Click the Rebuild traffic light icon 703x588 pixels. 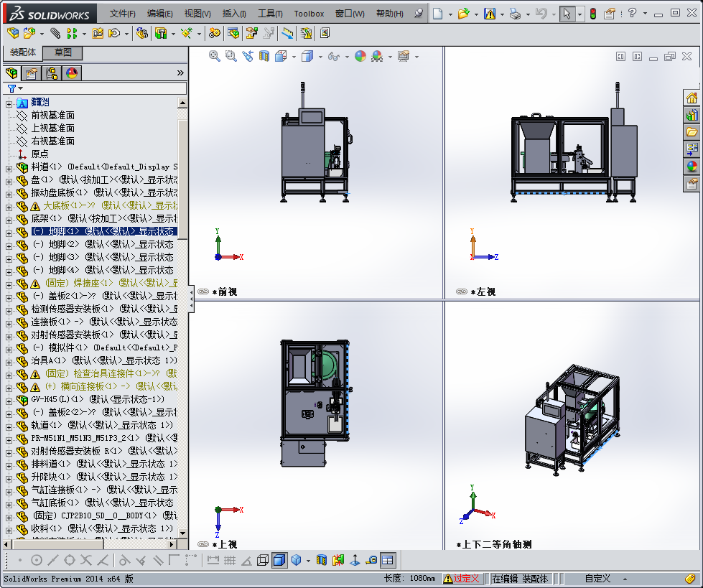point(592,14)
